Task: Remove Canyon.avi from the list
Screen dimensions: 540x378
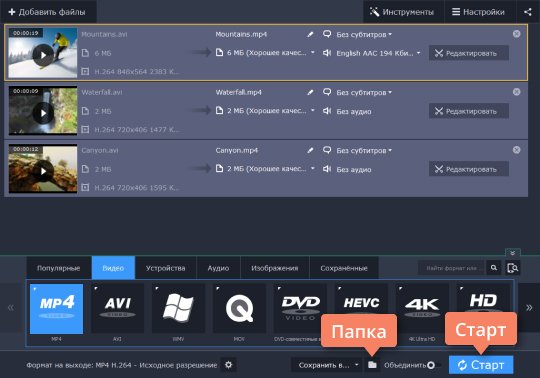Action: tap(517, 150)
